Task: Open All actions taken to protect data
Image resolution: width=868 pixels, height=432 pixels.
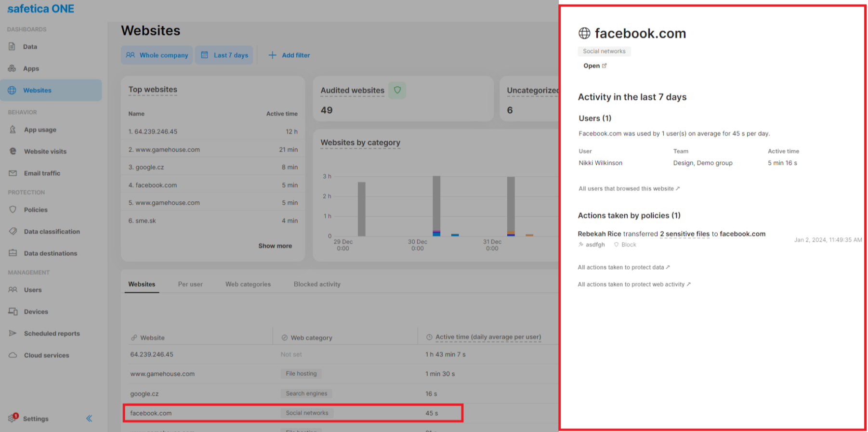Action: coord(624,267)
